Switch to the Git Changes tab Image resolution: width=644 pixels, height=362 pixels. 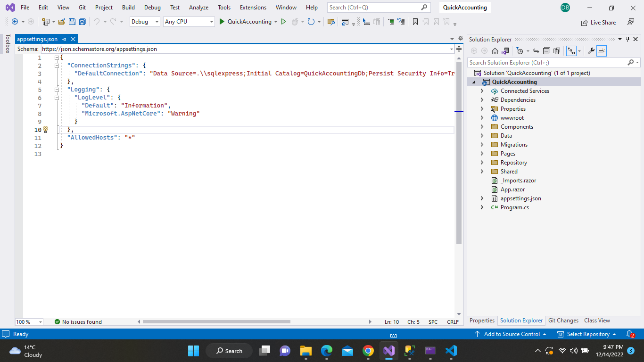coord(563,321)
